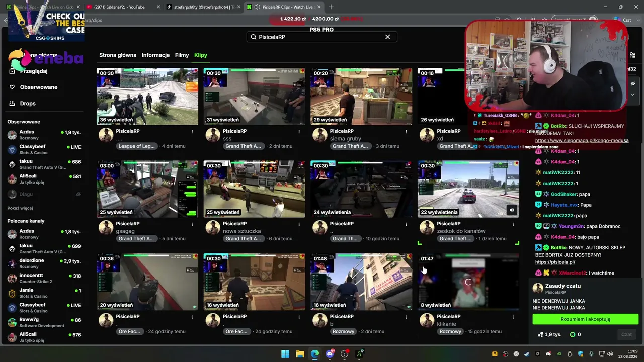Open the Drops icon in sidebar
The height and width of the screenshot is (362, 644).
click(12, 103)
